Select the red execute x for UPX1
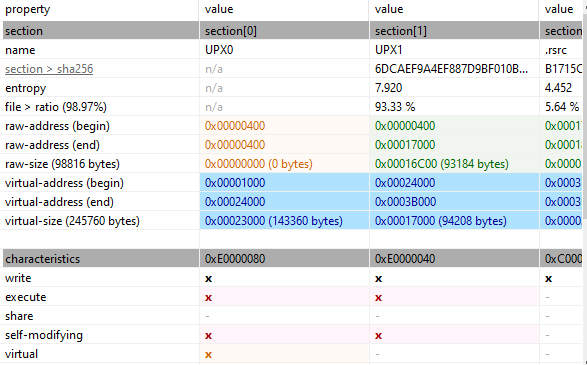 [378, 298]
